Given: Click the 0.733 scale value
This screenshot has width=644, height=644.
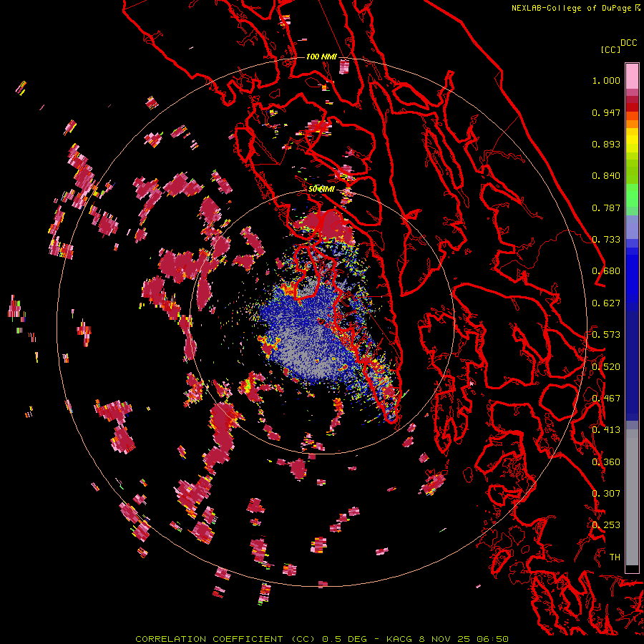Looking at the screenshot, I should [606, 240].
